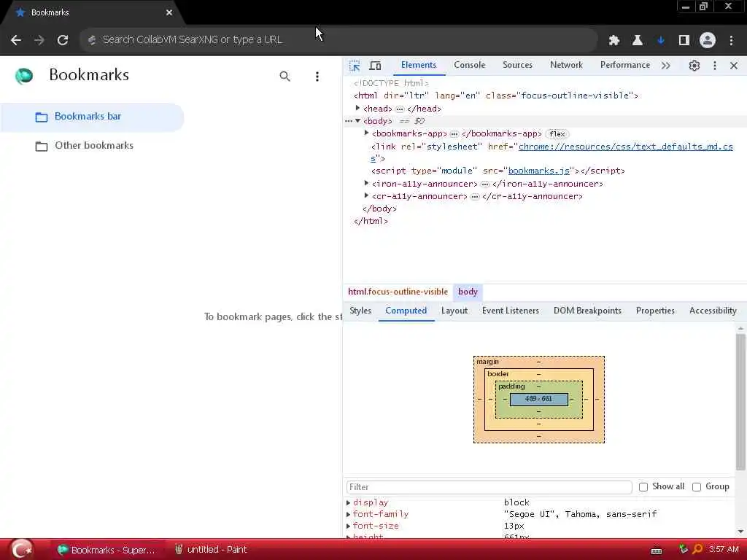
Task: Click the browser forward arrow
Action: 39,40
